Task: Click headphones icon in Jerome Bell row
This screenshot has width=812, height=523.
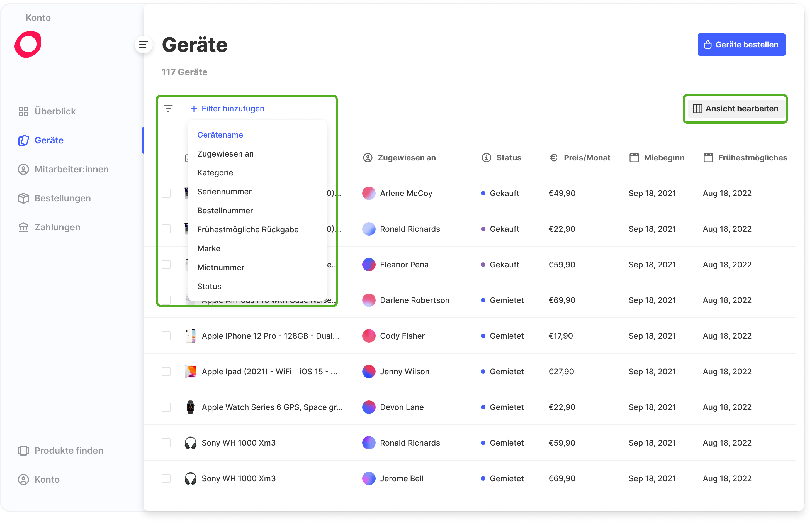Action: point(191,478)
